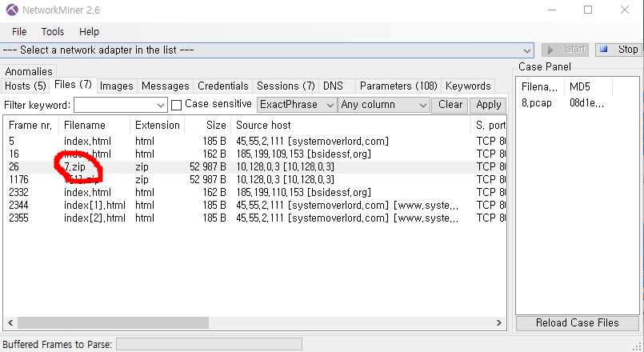The image size is (644, 352).
Task: Sort by the S. port column header
Action: tap(489, 126)
